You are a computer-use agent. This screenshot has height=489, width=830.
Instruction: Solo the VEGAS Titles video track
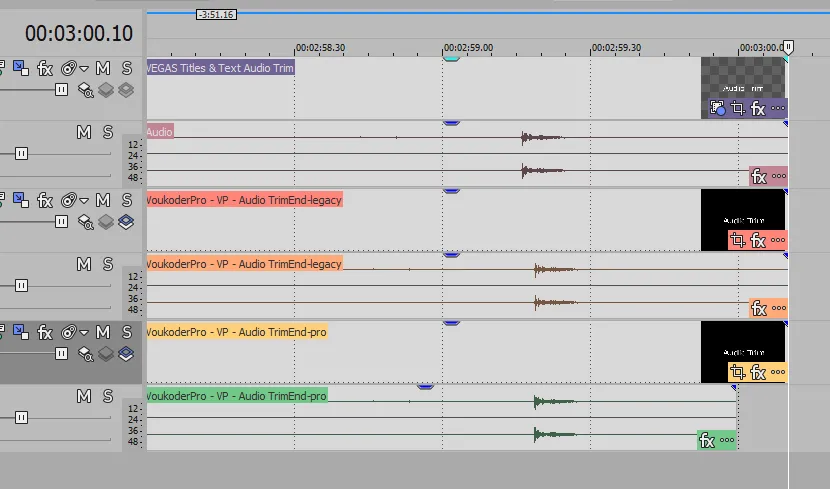(x=127, y=68)
